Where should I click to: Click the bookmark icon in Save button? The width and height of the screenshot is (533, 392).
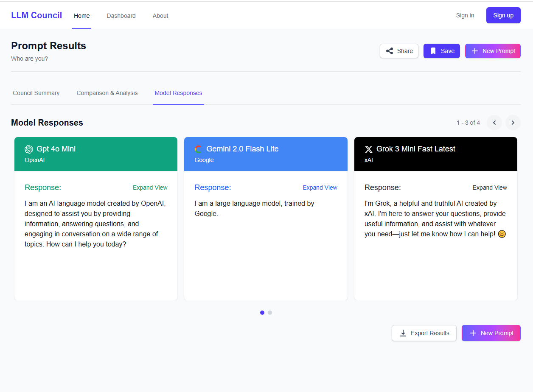[433, 51]
